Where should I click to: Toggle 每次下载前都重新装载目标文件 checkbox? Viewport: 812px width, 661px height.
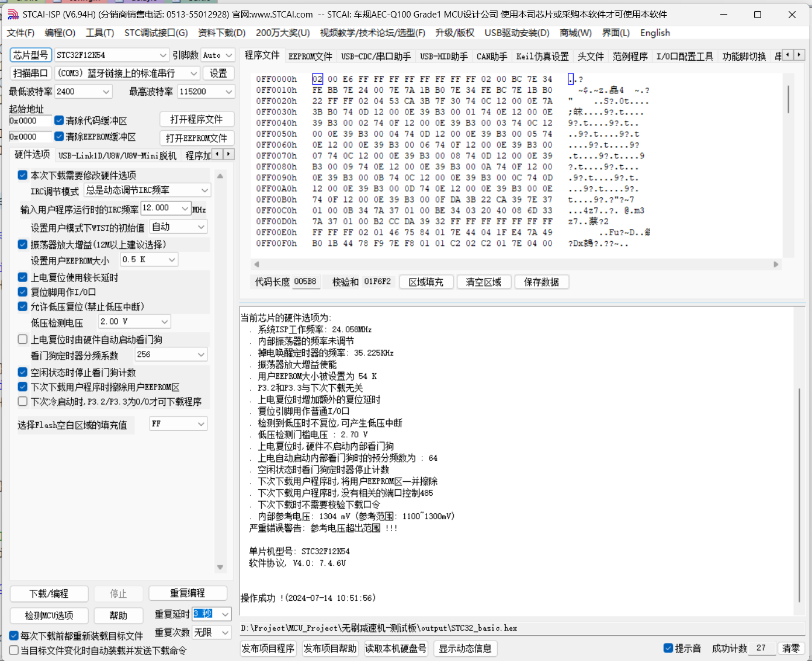point(14,636)
